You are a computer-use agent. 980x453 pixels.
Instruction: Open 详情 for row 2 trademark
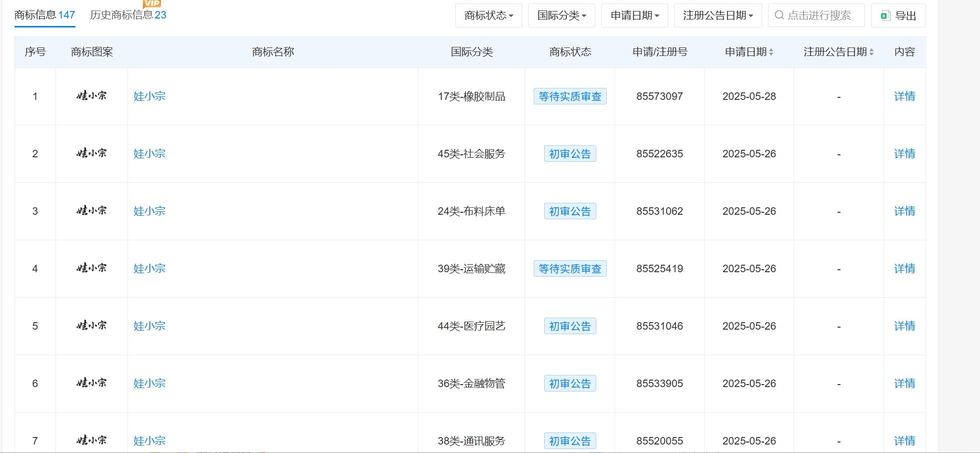[904, 154]
